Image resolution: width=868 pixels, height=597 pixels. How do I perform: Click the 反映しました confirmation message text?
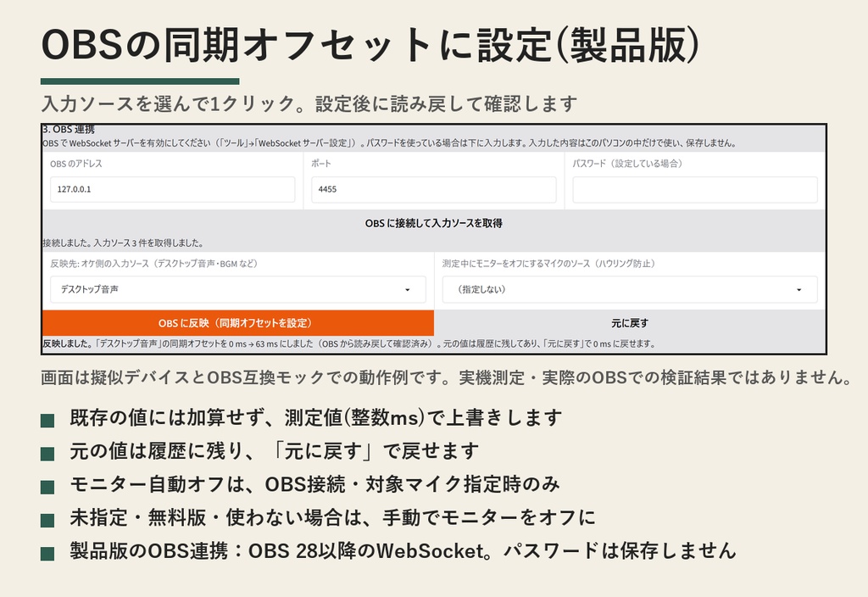(348, 344)
